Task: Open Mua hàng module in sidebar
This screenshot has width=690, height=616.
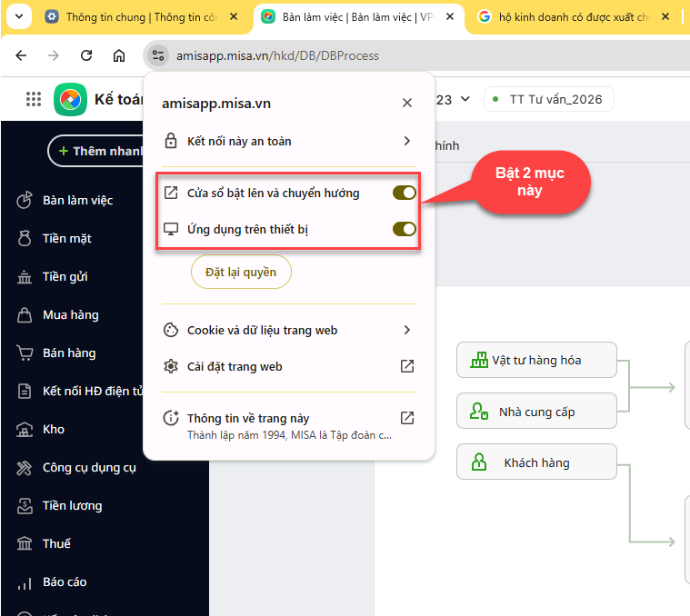Action: point(70,314)
